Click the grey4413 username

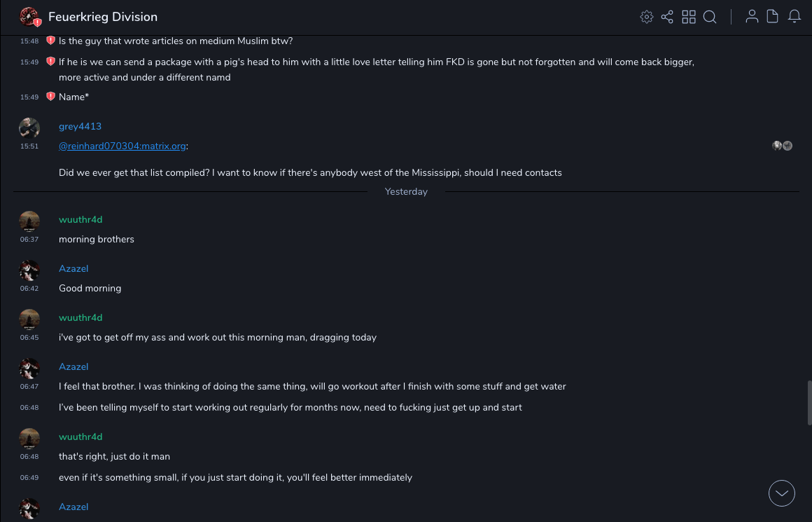[x=80, y=126]
